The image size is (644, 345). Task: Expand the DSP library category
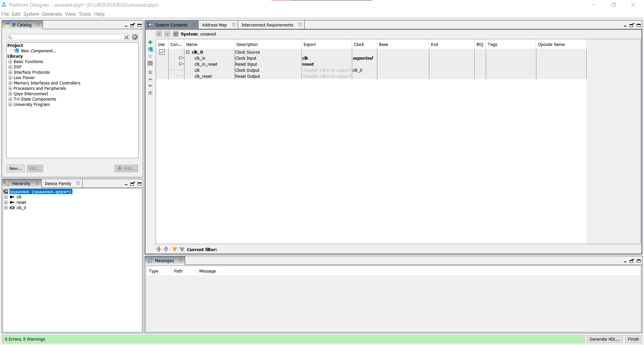point(10,67)
